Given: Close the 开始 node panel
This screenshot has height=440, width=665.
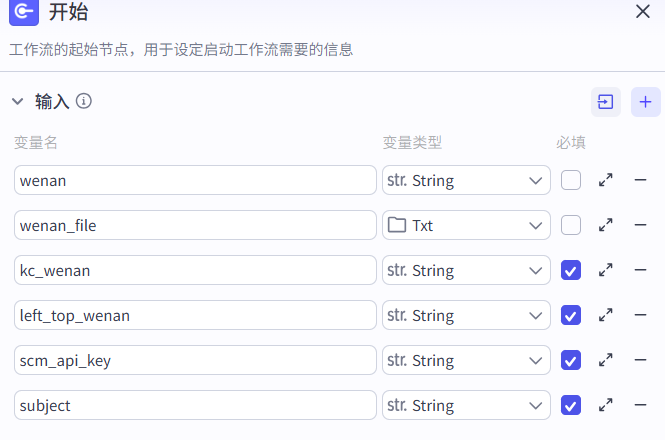Looking at the screenshot, I should point(643,12).
